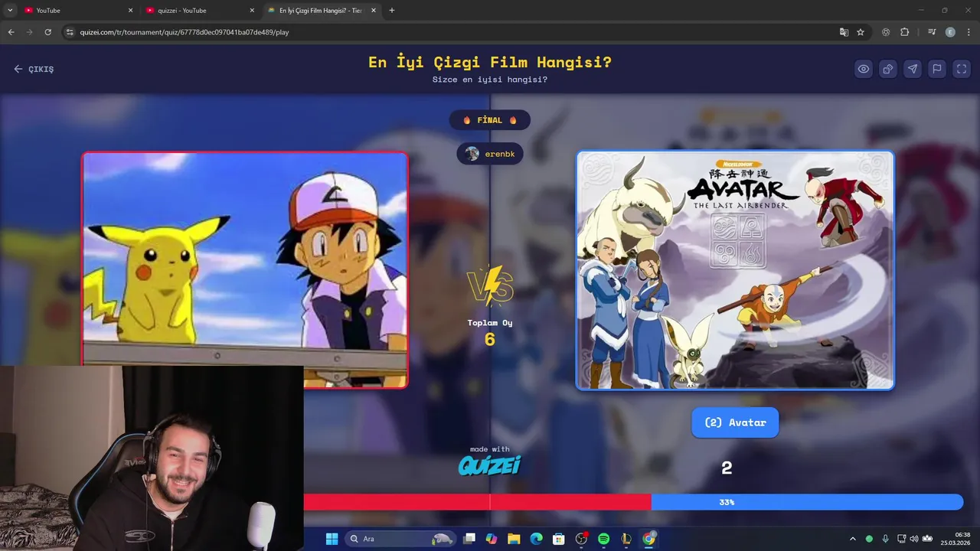Open Spotify from the taskbar

click(x=603, y=539)
